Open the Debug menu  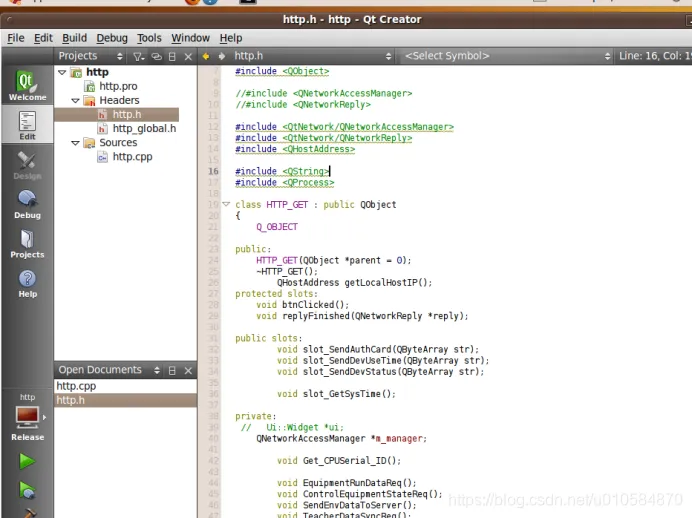click(112, 38)
